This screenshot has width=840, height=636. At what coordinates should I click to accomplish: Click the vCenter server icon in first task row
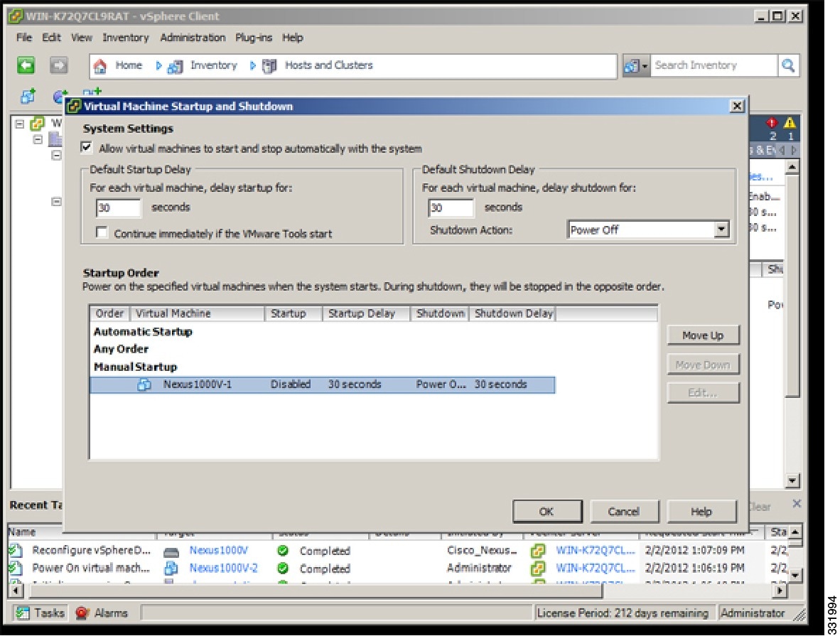pos(539,550)
